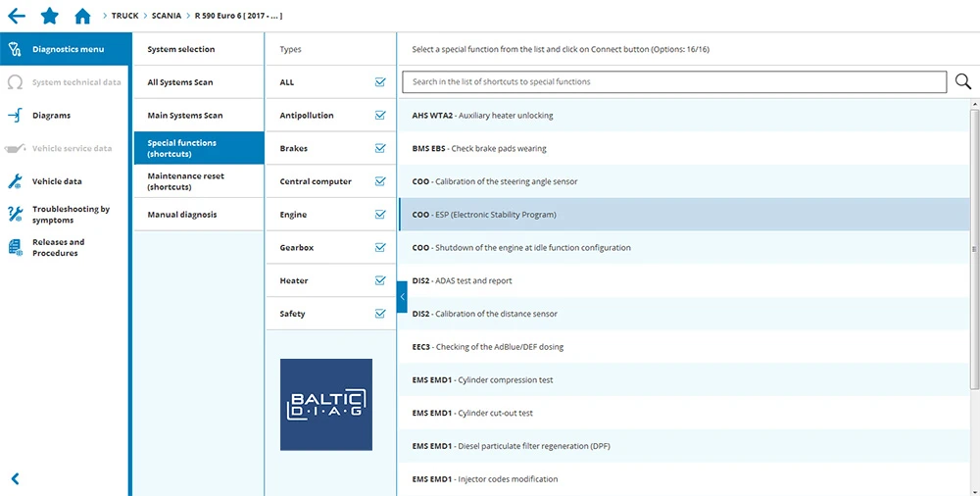
Task: Collapse the Types panel with blue arrow tab
Action: click(402, 297)
